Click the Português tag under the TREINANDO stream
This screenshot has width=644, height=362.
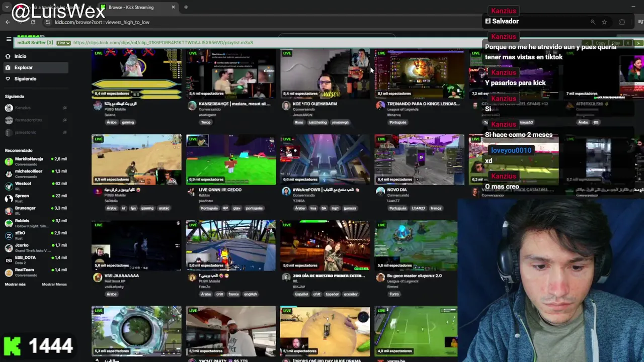[x=397, y=122]
